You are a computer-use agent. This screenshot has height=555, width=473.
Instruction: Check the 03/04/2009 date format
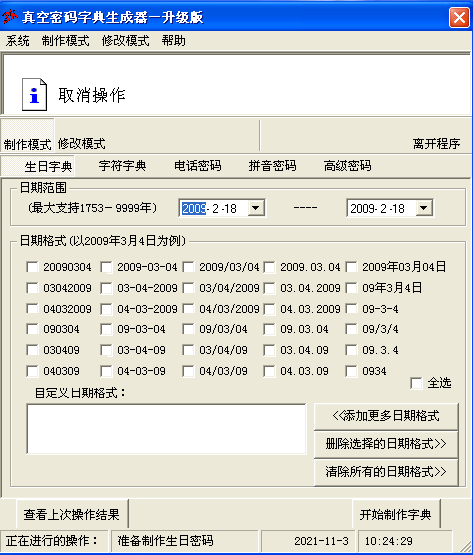click(188, 288)
